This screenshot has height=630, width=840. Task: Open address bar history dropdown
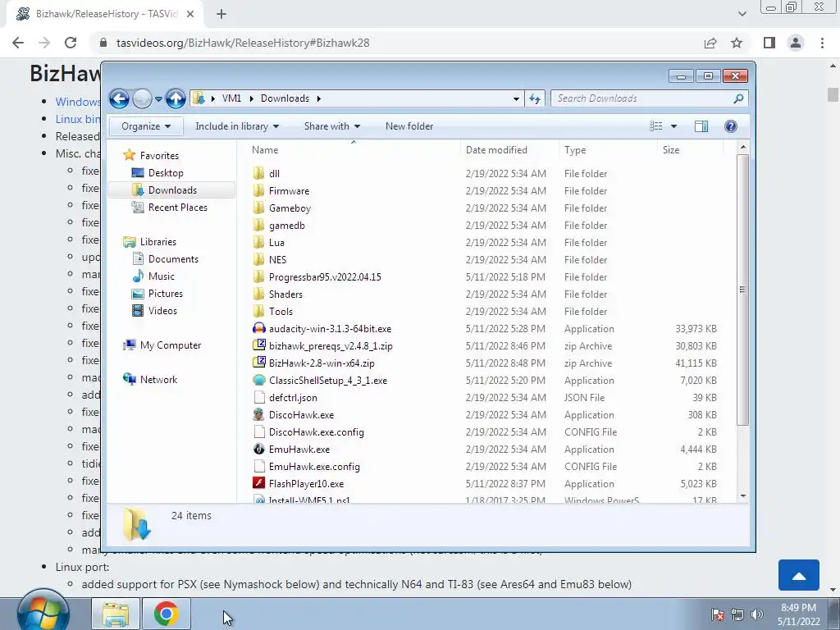pos(516,98)
